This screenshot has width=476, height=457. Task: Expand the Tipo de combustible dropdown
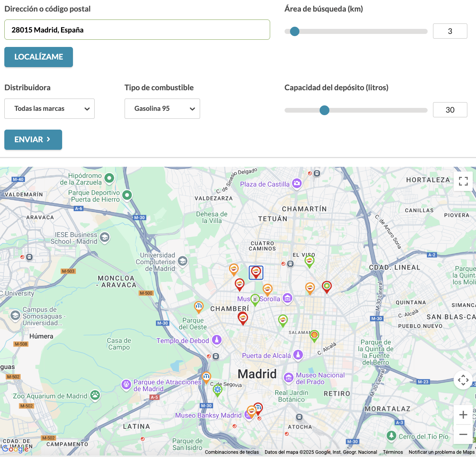[162, 109]
